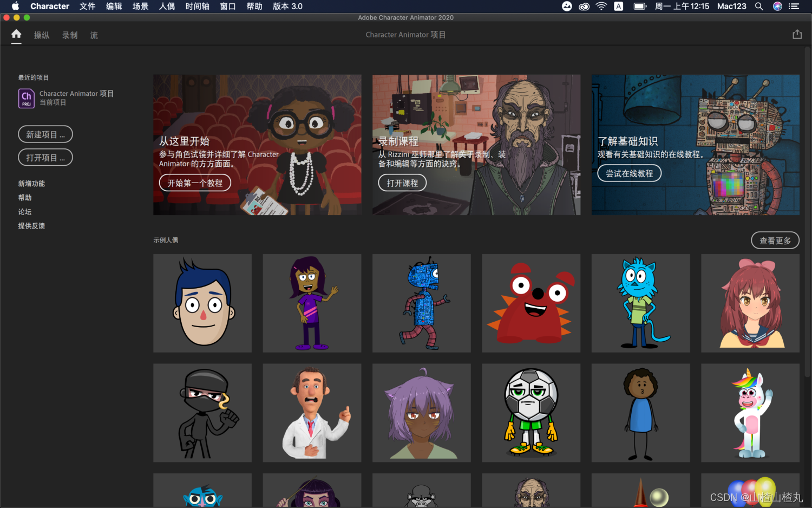This screenshot has height=508, width=812.
Task: Open the 从这里开始 tutorial banner
Action: point(257,145)
